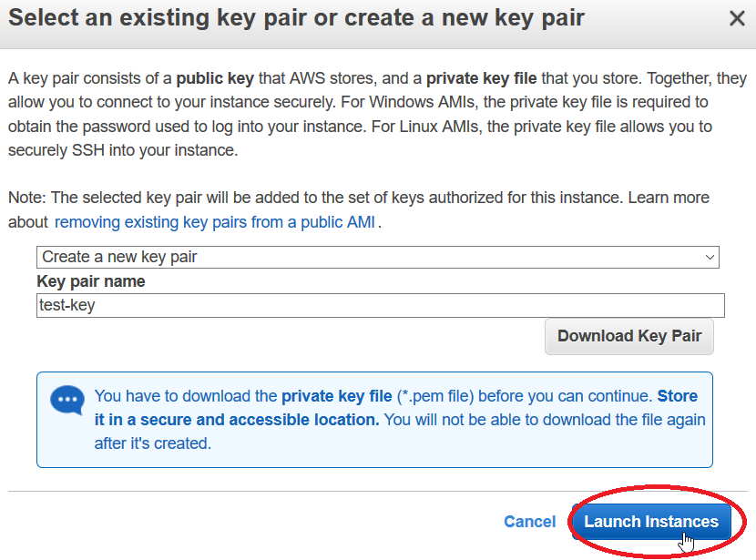
Task: Focus the Key pair name input field
Action: pyautogui.click(x=381, y=306)
